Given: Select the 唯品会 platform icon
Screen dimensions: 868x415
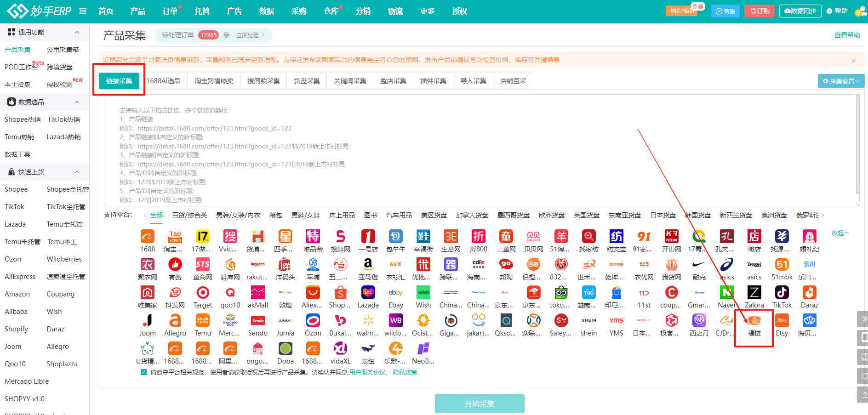Looking at the screenshot, I should (313, 237).
